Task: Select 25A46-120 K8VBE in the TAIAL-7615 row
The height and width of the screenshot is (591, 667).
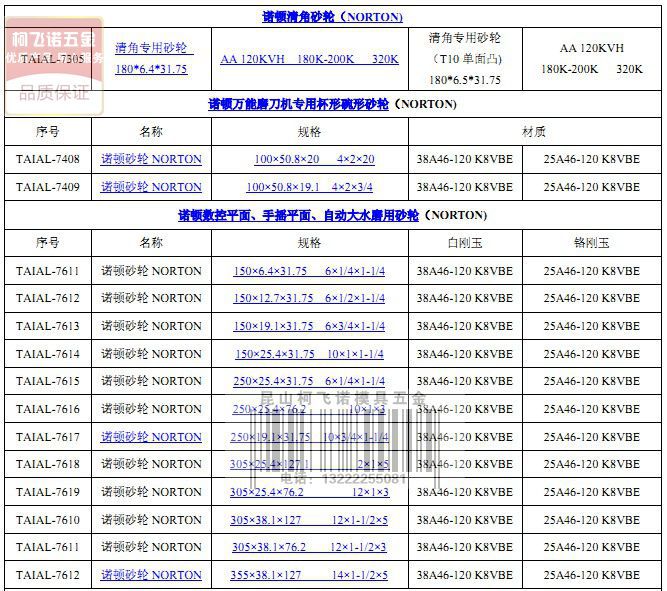Action: coord(592,381)
